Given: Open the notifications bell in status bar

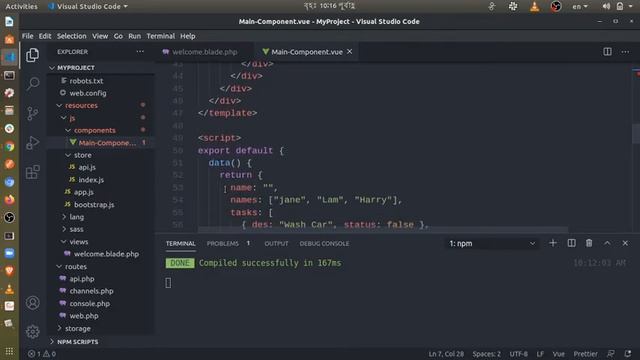Looking at the screenshot, I should pos(628,354).
